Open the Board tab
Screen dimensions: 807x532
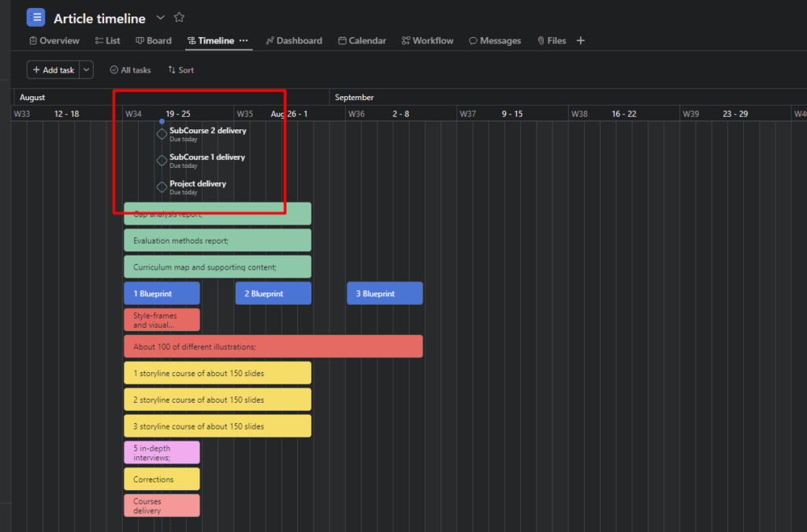pyautogui.click(x=154, y=41)
